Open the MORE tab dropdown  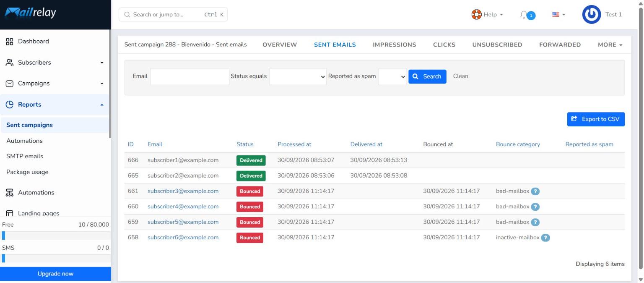pos(610,45)
